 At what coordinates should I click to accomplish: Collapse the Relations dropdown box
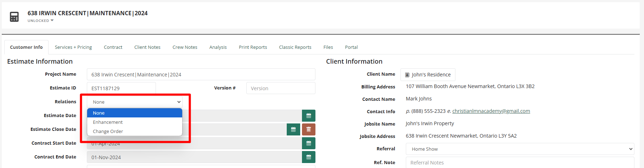pos(135,102)
